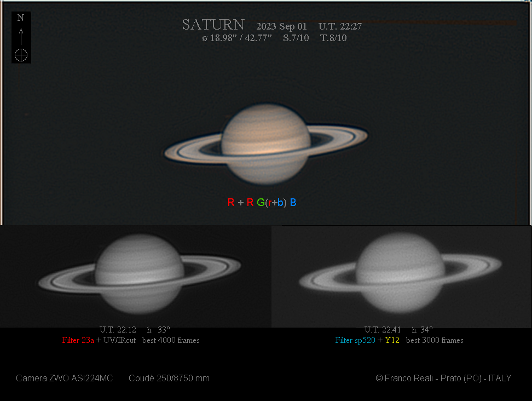The width and height of the screenshot is (532, 401).
Task: Click the '© Franco Reali - Prato (PO) - ITALY' credit
Action: point(443,378)
